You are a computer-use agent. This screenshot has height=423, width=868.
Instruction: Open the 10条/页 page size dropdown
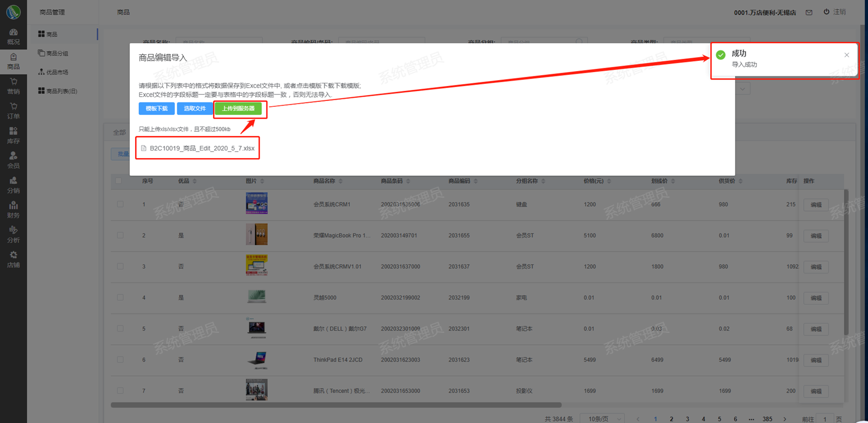click(603, 419)
